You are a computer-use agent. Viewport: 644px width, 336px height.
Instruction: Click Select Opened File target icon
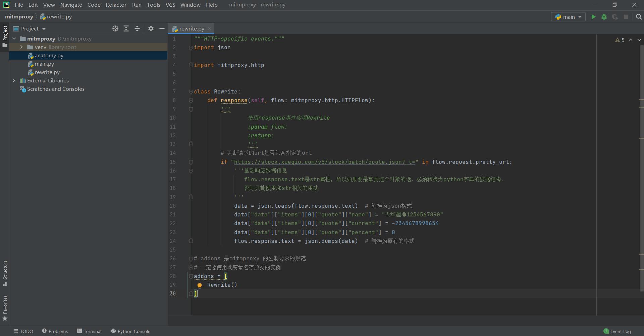115,28
